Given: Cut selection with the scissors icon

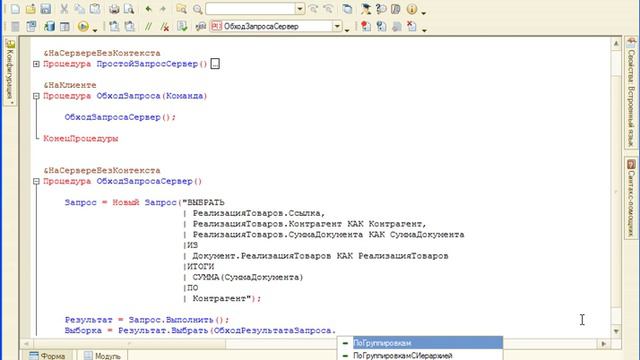Looking at the screenshot, I should pos(64,9).
